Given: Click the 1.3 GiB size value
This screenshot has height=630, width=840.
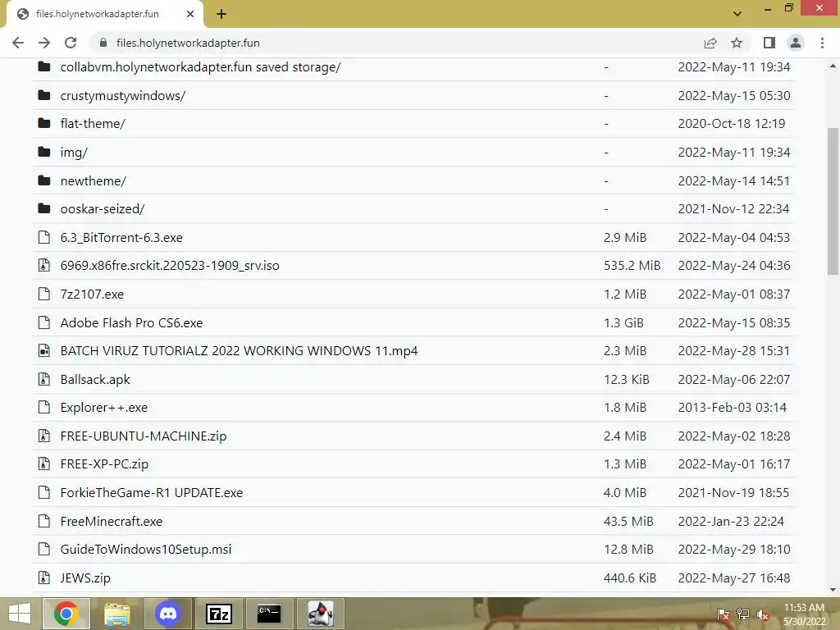Looking at the screenshot, I should point(623,322).
